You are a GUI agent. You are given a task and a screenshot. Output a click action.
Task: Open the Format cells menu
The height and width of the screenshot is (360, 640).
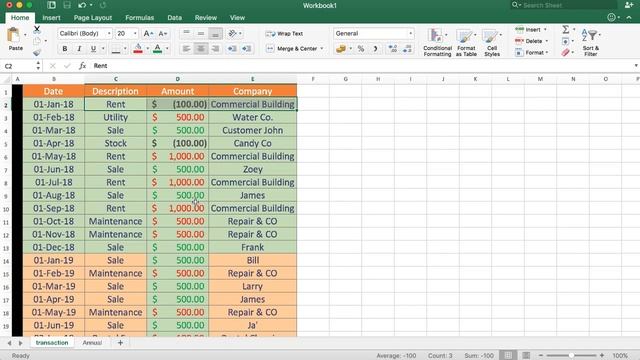[531, 53]
